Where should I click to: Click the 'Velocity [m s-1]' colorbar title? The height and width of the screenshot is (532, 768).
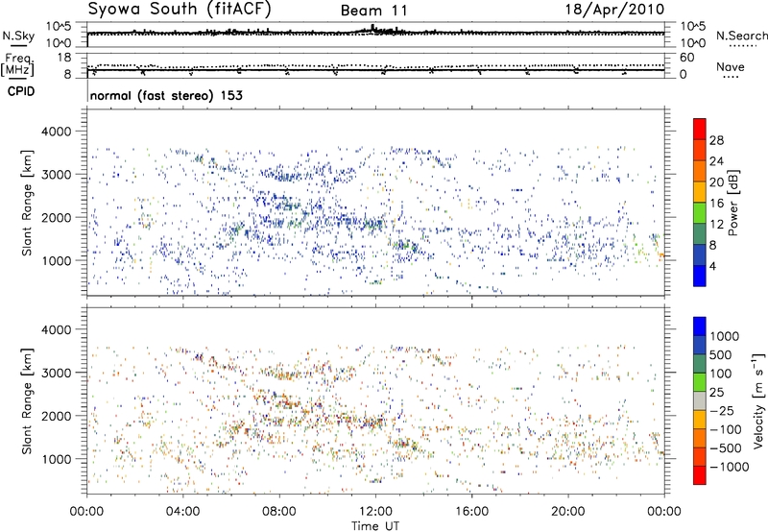(758, 400)
